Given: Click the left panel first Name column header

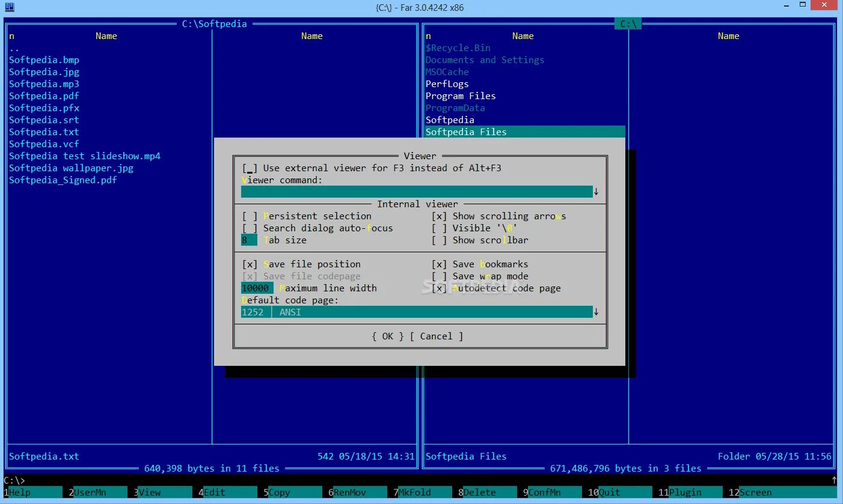Looking at the screenshot, I should tap(106, 36).
